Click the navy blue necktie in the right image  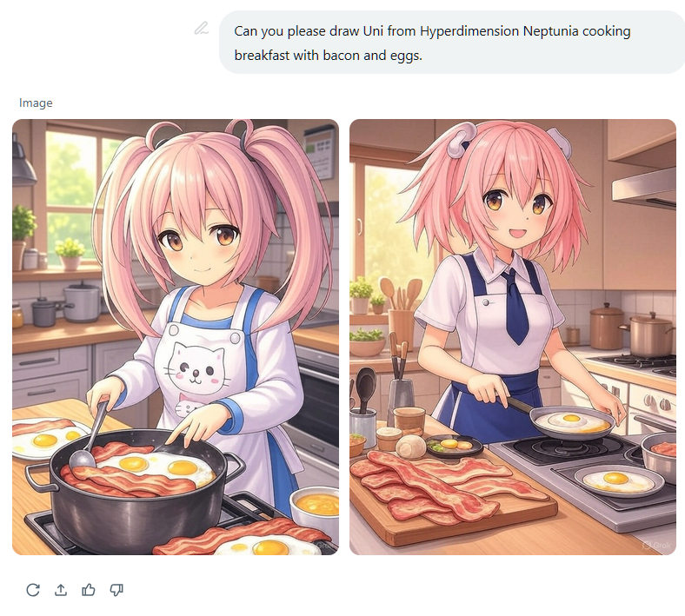coord(516,307)
